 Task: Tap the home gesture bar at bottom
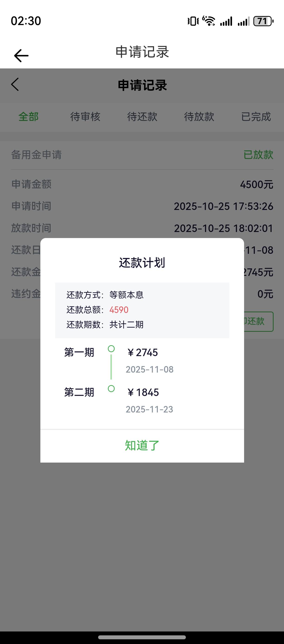pos(142,637)
